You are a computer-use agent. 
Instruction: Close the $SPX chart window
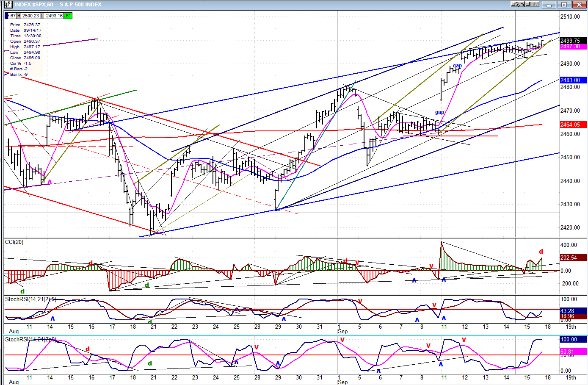tap(578, 5)
